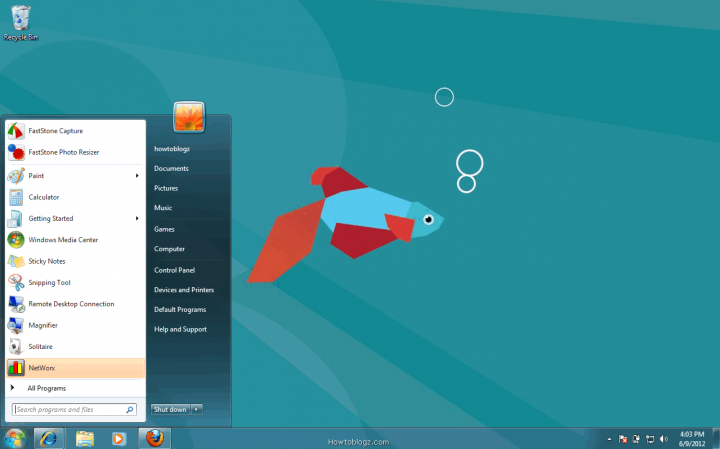Screen dimensions: 720x449
Task: Open the Solitaire game
Action: pyautogui.click(x=42, y=346)
